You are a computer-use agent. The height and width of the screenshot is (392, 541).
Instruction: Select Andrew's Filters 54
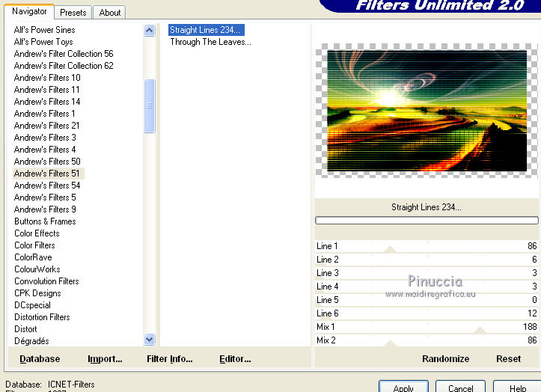47,186
